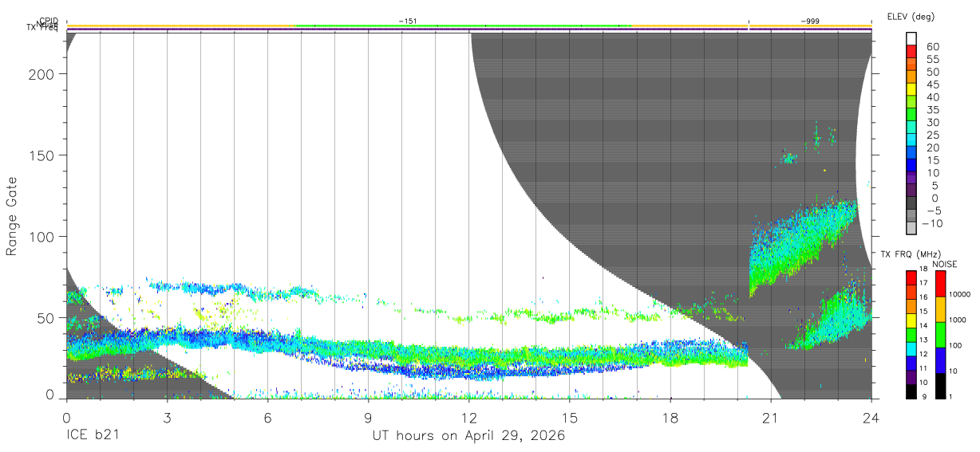Click the '-151' CPID value above the plot
The image size is (980, 452).
point(408,20)
